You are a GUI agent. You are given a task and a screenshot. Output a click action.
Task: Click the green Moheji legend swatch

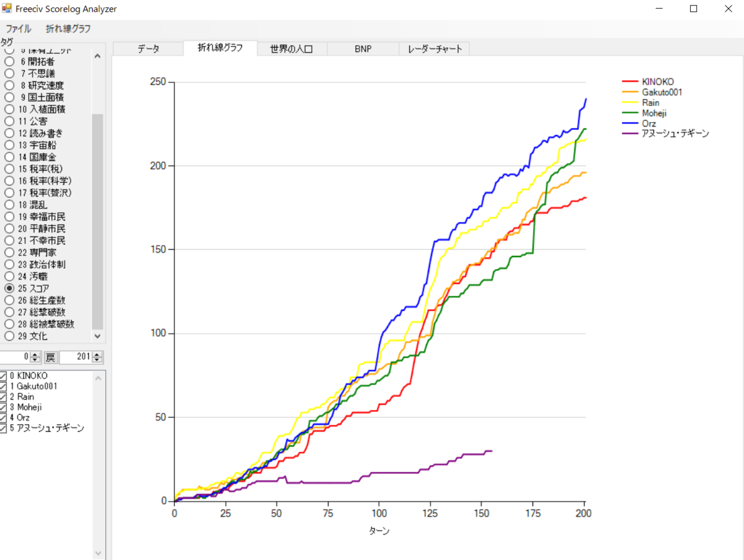click(x=630, y=113)
